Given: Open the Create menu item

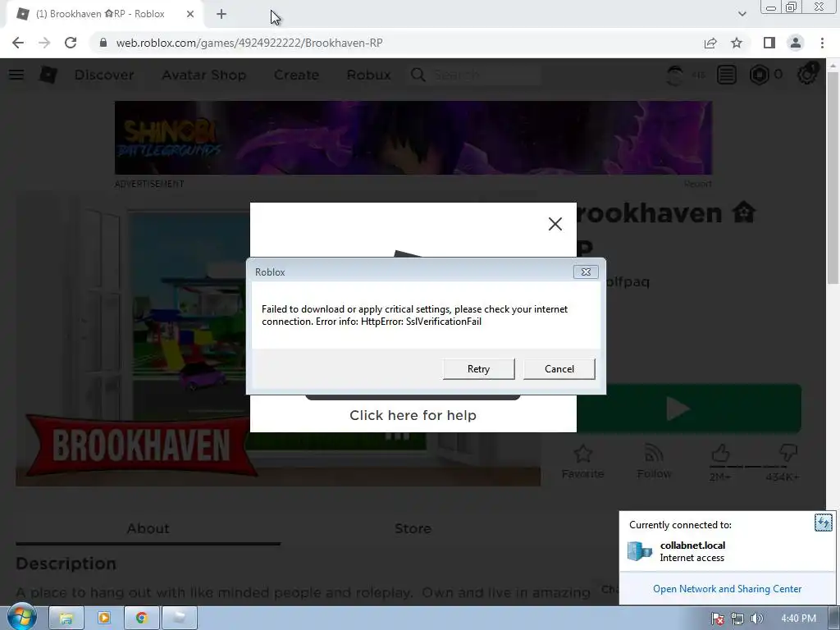Looking at the screenshot, I should pyautogui.click(x=296, y=75).
